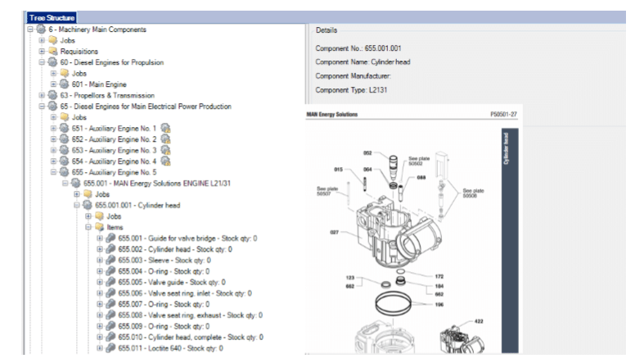
Task: Click wrench icon for 655.005 Valve guide
Action: [x=111, y=282]
